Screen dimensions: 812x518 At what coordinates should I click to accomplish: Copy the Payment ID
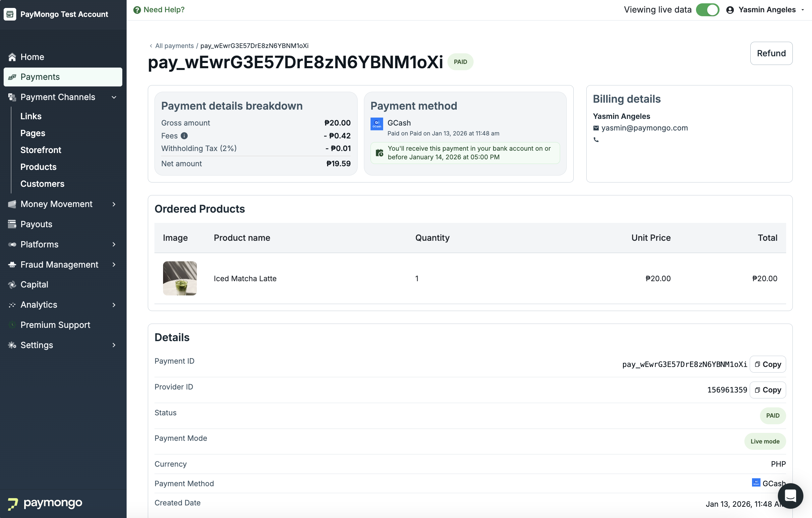tap(768, 364)
